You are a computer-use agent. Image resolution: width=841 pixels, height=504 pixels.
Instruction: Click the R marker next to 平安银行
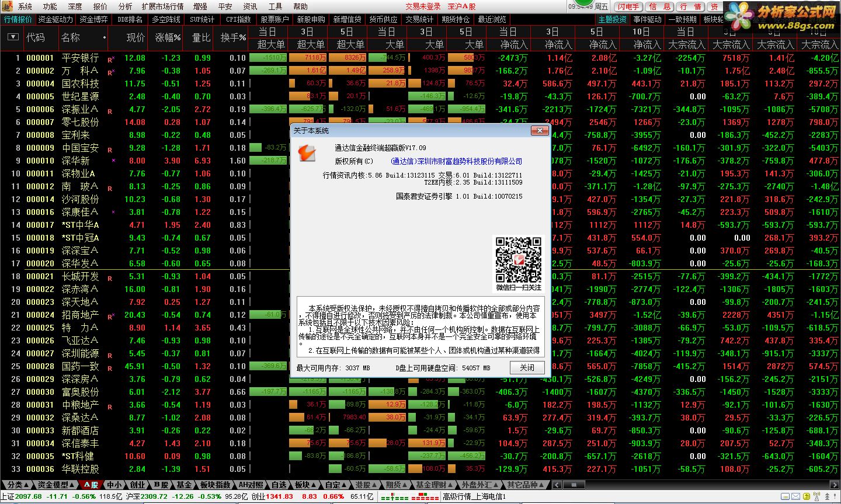111,59
